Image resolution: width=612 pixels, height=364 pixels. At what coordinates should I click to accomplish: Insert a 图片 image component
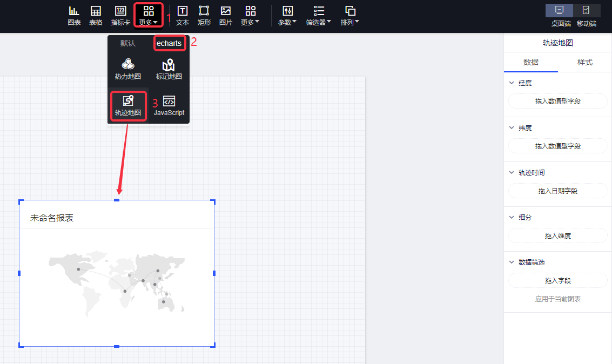[x=226, y=16]
